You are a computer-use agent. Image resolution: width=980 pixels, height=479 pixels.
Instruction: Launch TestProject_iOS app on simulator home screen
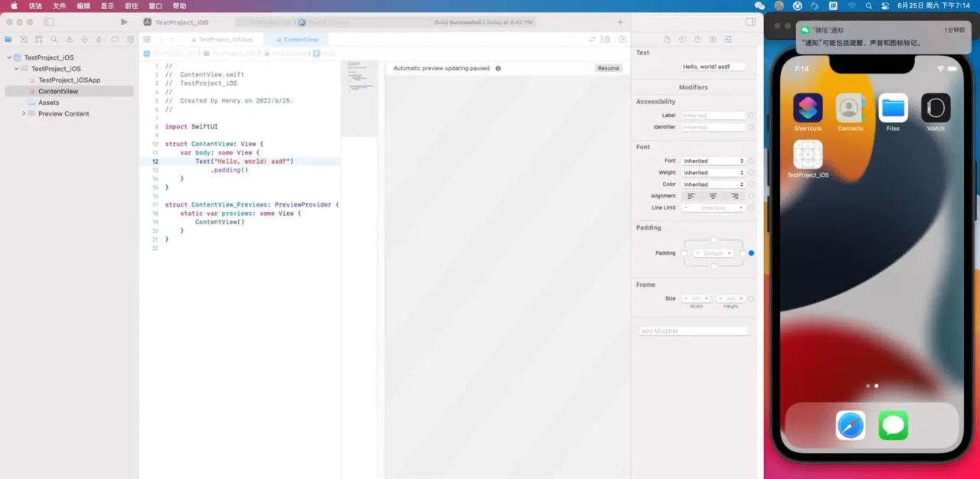(x=808, y=155)
